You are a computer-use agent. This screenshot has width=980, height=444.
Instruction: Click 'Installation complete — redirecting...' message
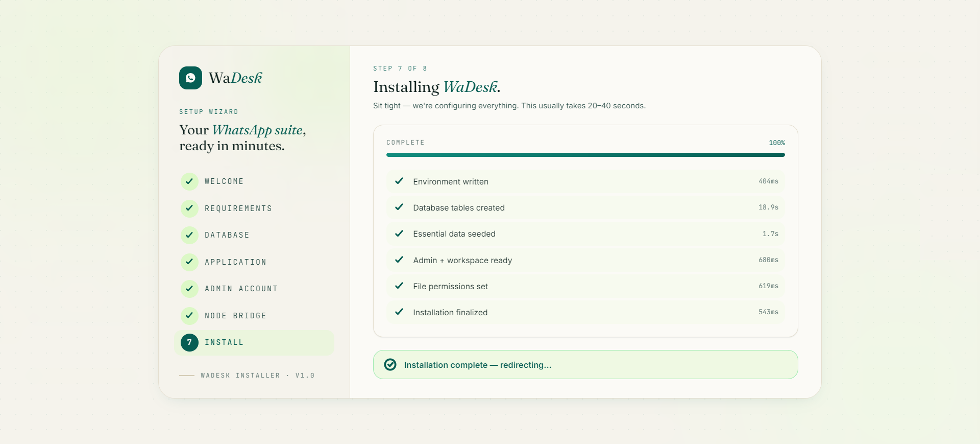478,365
